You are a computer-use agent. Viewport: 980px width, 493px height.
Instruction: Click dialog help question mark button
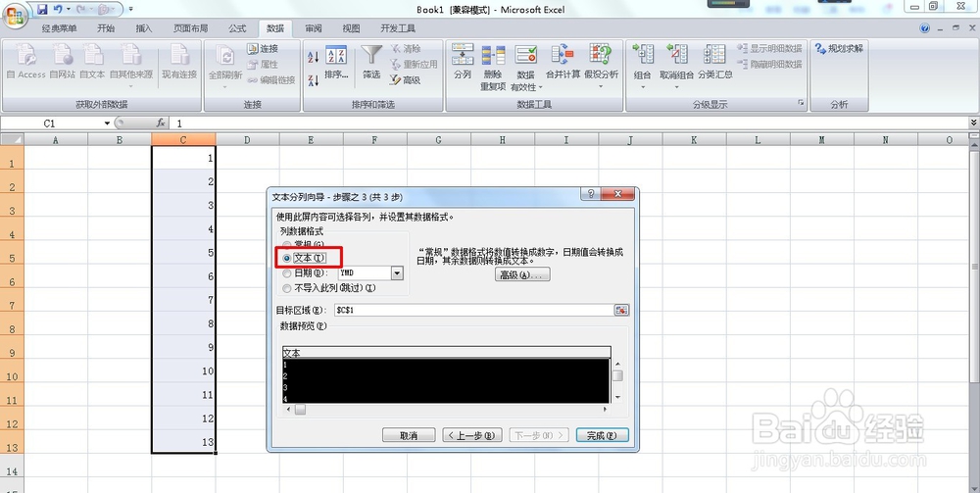pos(591,194)
